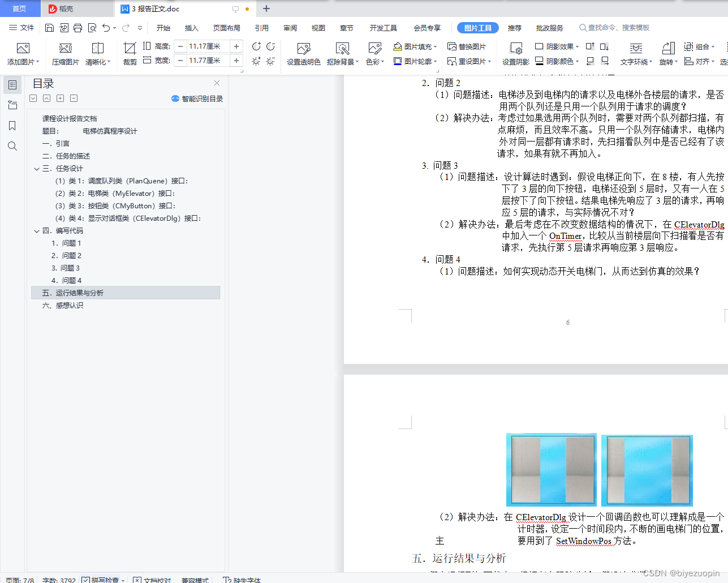Open the Find sidebar magnifier icon
Image resolution: width=728 pixels, height=583 pixels.
coord(12,146)
